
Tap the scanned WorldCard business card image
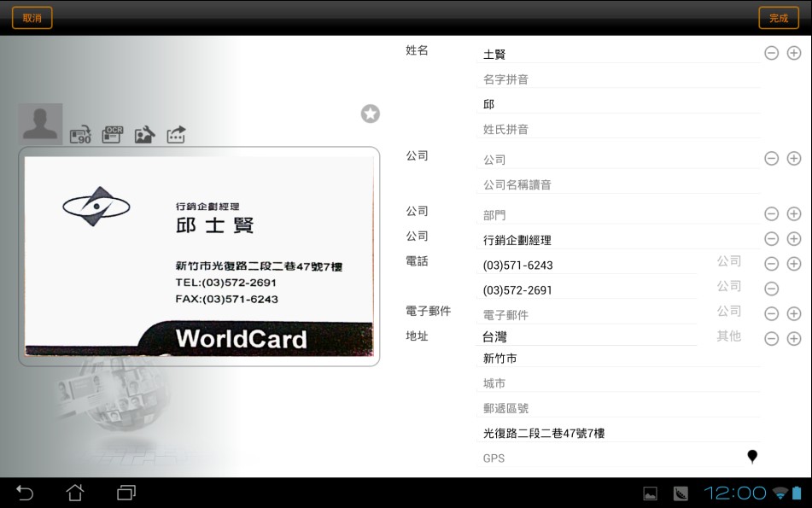tap(199, 256)
